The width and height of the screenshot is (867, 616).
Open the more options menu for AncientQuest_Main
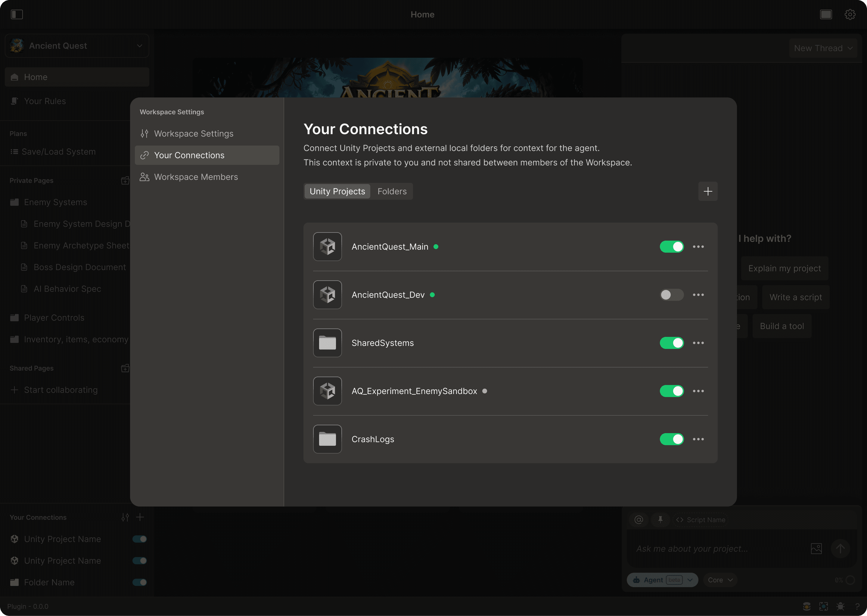[x=698, y=247]
